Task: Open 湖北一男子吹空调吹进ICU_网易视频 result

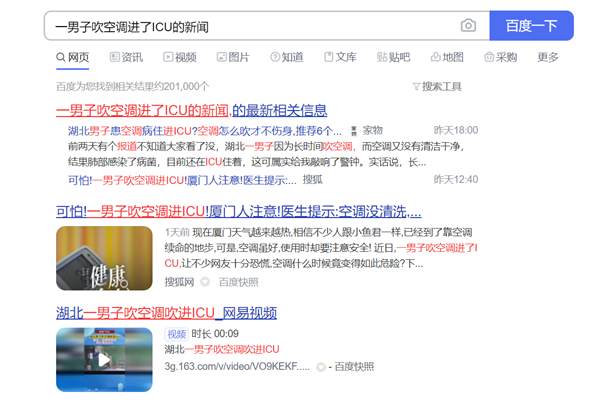Action: pos(166,313)
